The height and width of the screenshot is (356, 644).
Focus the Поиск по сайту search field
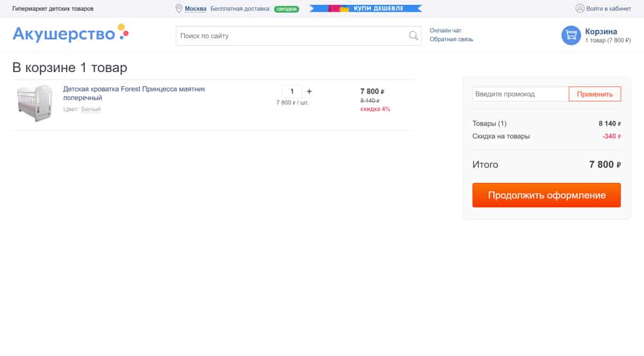pos(293,36)
